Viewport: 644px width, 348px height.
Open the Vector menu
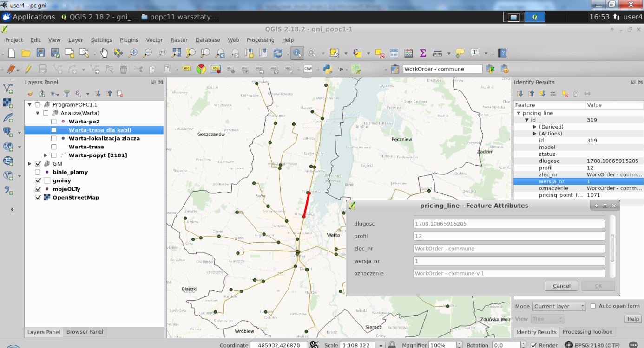tap(154, 40)
